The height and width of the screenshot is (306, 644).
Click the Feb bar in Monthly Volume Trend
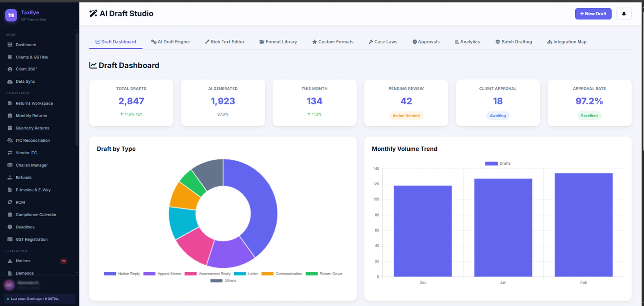(583, 225)
